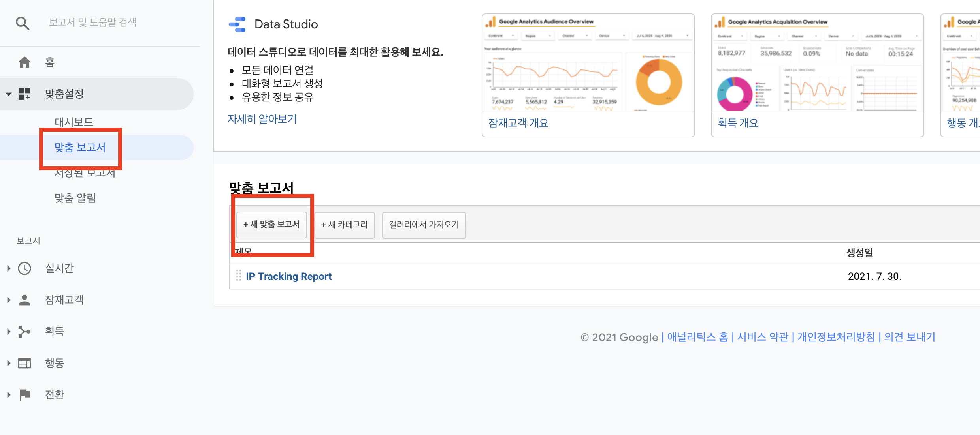The height and width of the screenshot is (435, 980).
Task: Click the 맞춤설정 customization icon
Action: [x=24, y=94]
